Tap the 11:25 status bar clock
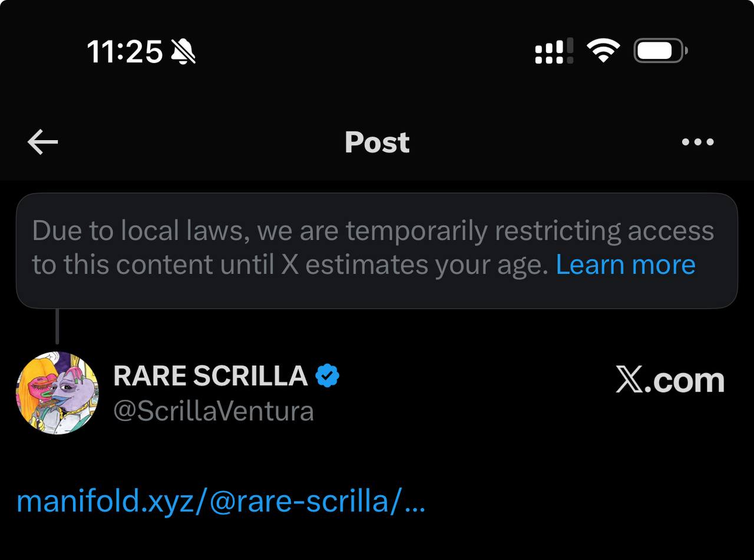This screenshot has height=560, width=754. pyautogui.click(x=124, y=52)
